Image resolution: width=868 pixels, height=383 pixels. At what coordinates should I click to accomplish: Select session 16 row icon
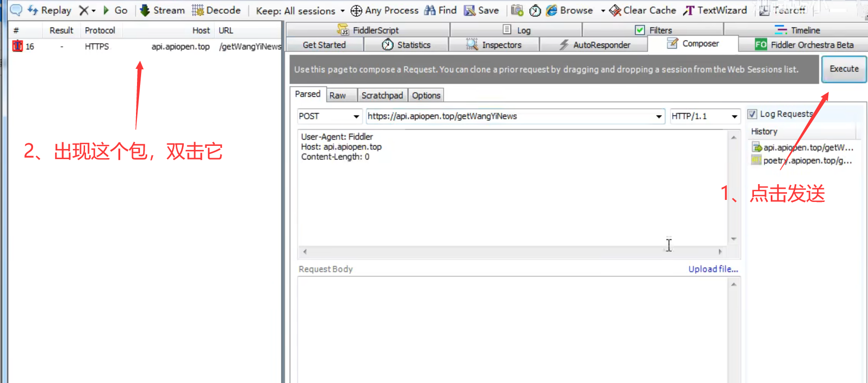[x=17, y=46]
